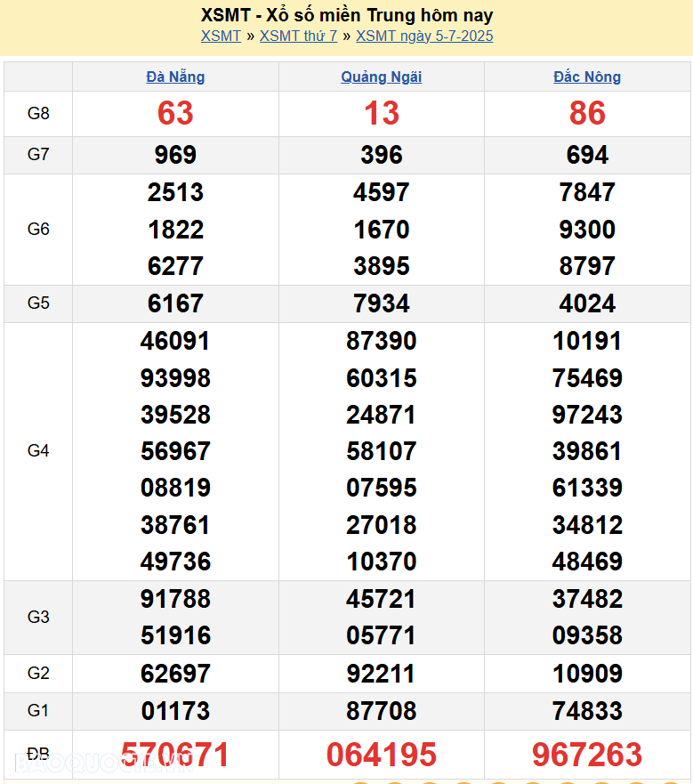Click the red G8 number 13
This screenshot has width=693, height=784.
point(382,113)
